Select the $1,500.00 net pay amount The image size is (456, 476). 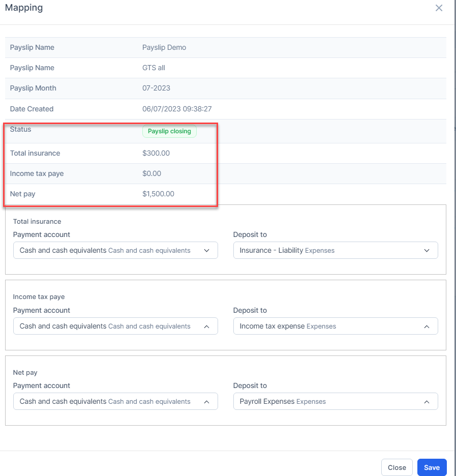click(x=158, y=194)
